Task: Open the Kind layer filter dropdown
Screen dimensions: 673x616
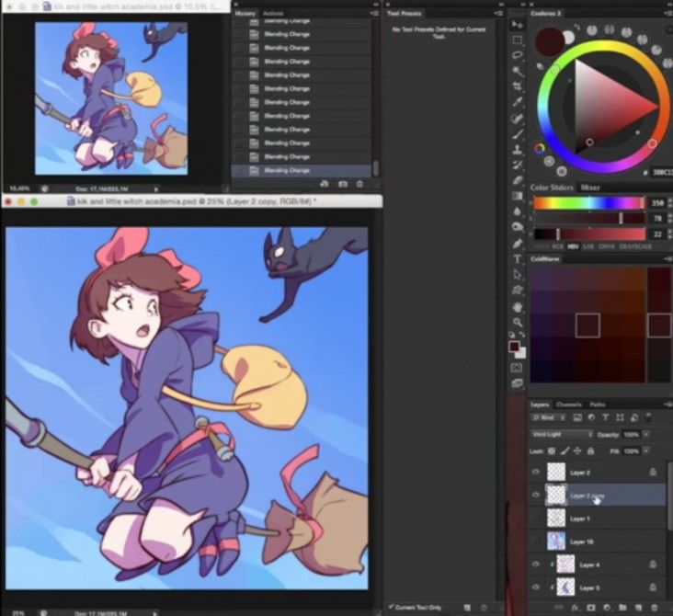Action: 549,417
